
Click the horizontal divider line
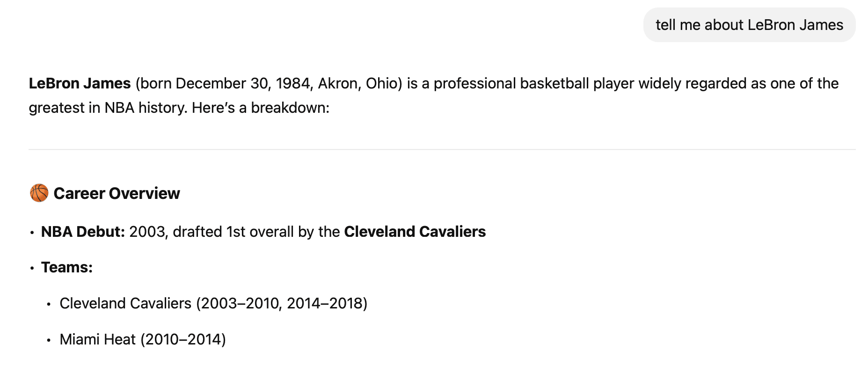(x=442, y=150)
